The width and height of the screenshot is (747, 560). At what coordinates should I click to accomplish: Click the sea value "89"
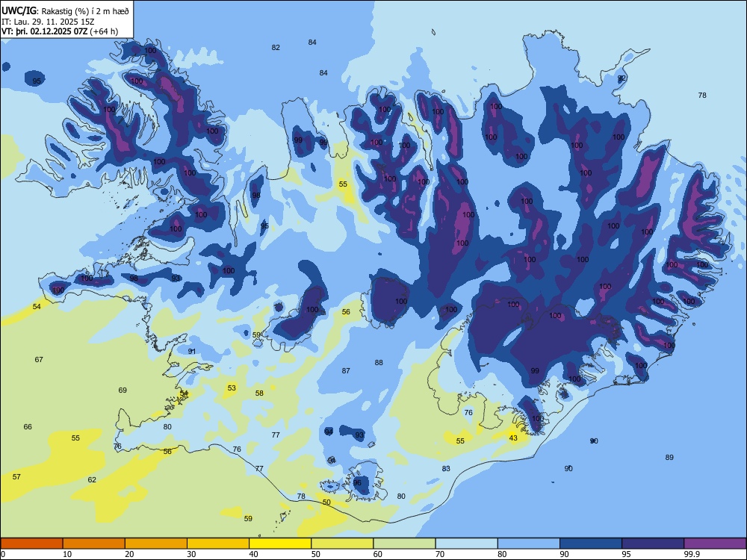[669, 458]
